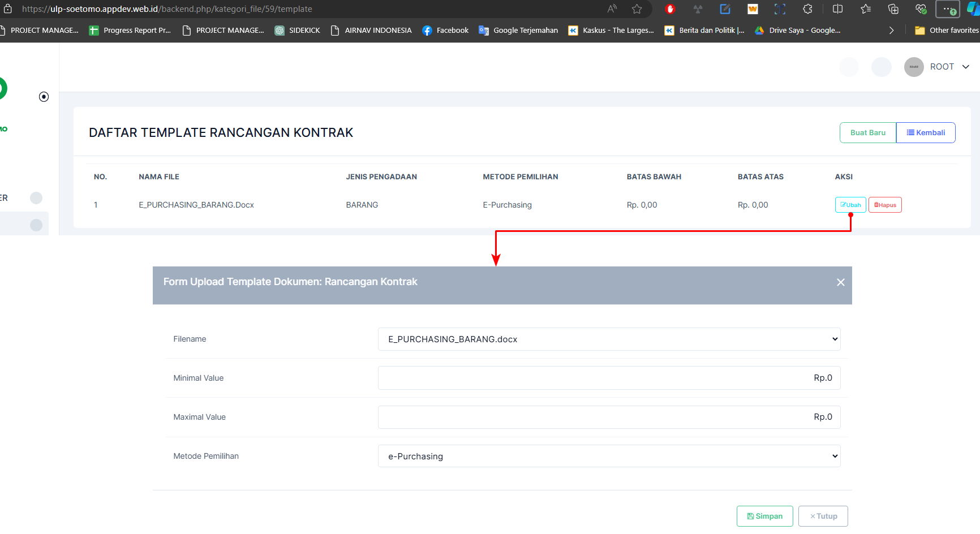Screen dimensions: 980x534
Task: Open Browser essentials heart icon
Action: pyautogui.click(x=921, y=9)
